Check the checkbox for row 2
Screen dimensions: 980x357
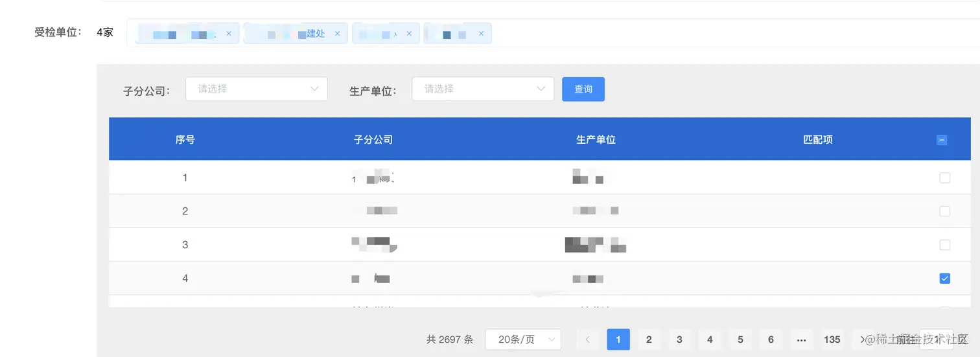[x=944, y=211]
